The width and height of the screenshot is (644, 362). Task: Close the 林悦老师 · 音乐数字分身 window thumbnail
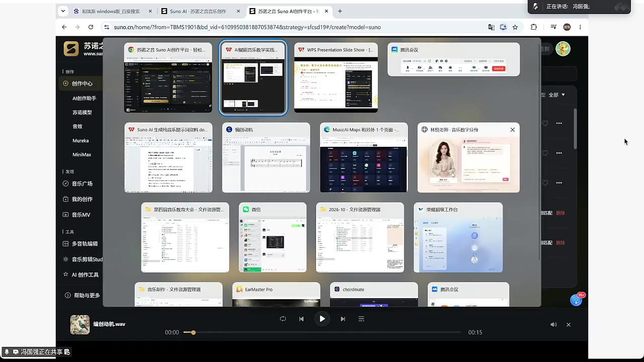pyautogui.click(x=513, y=130)
